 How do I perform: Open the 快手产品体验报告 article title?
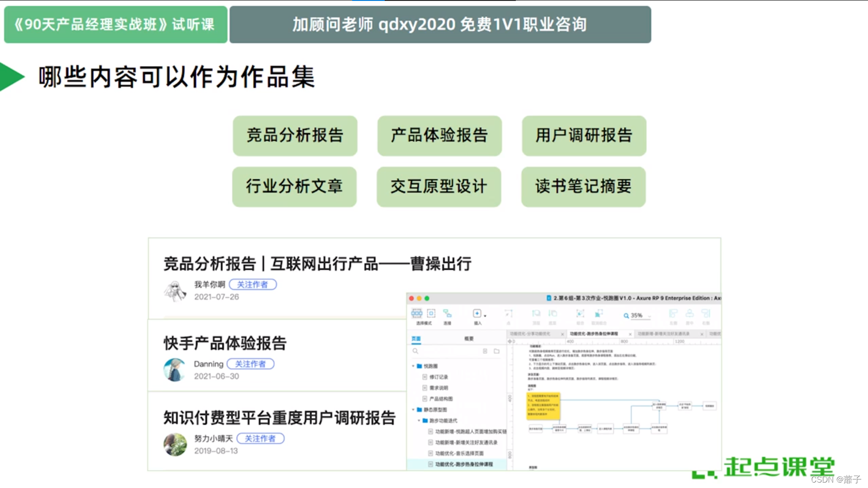pyautogui.click(x=225, y=343)
